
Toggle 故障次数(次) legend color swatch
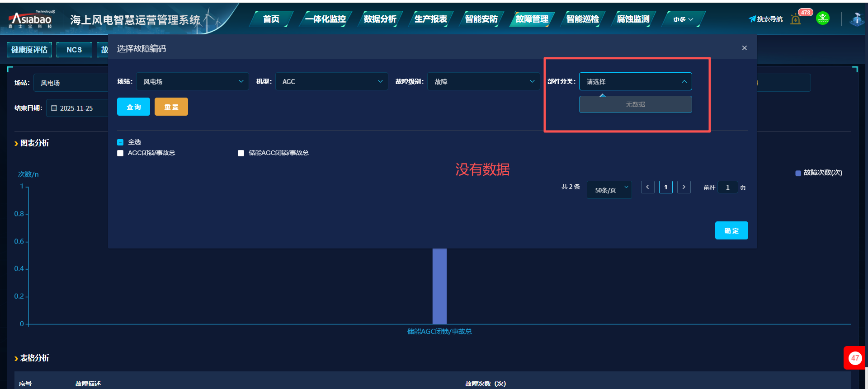coord(798,173)
